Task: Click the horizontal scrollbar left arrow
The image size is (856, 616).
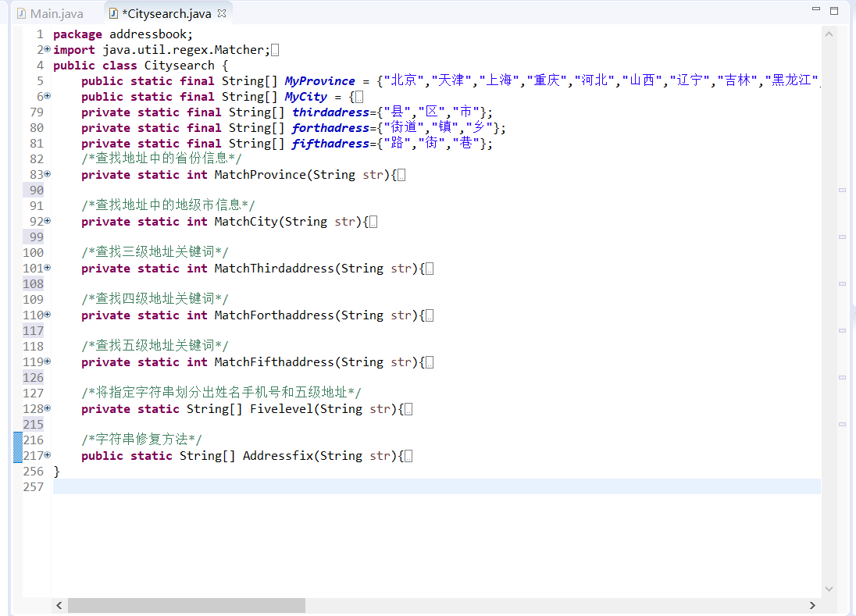Action: pos(59,605)
